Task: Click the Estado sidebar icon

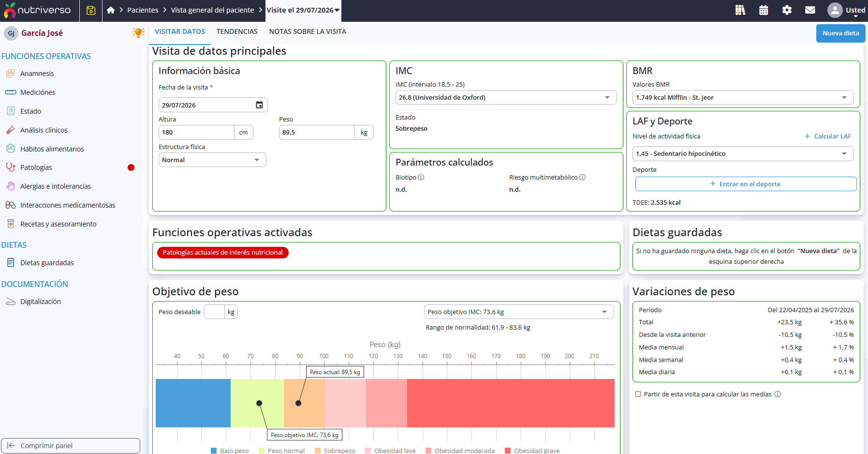Action: point(11,111)
